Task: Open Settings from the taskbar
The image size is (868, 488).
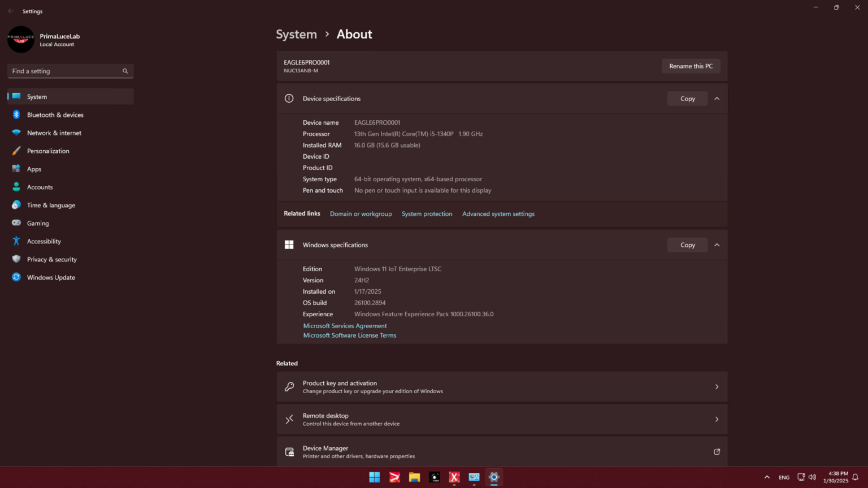Action: 493,477
